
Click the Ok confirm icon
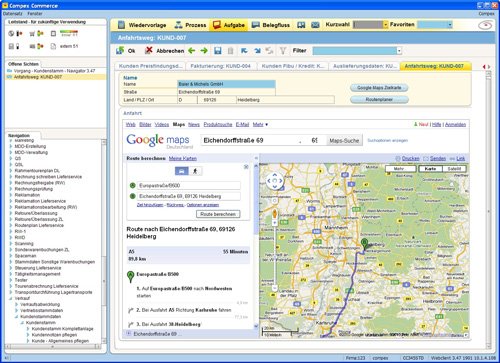tap(120, 51)
